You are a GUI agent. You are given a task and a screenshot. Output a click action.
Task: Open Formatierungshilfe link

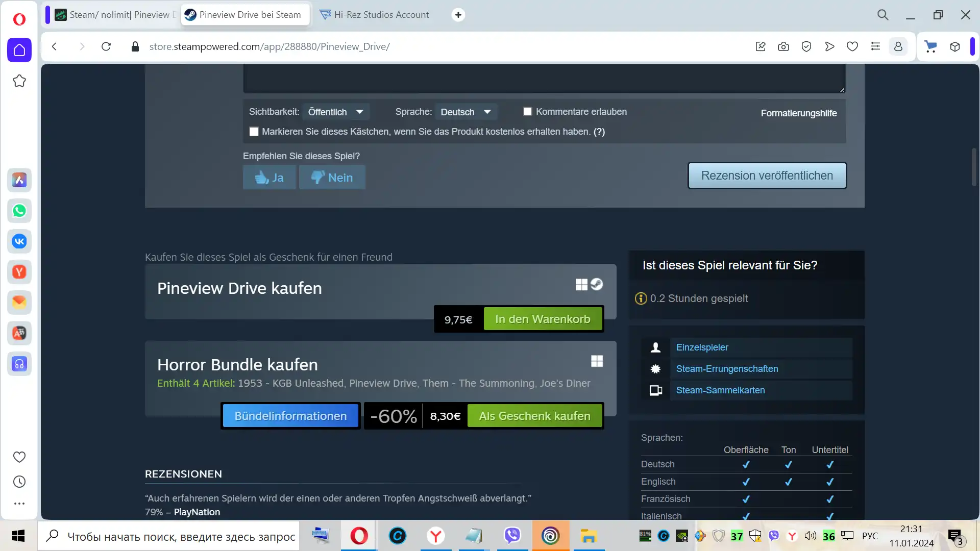(x=799, y=113)
